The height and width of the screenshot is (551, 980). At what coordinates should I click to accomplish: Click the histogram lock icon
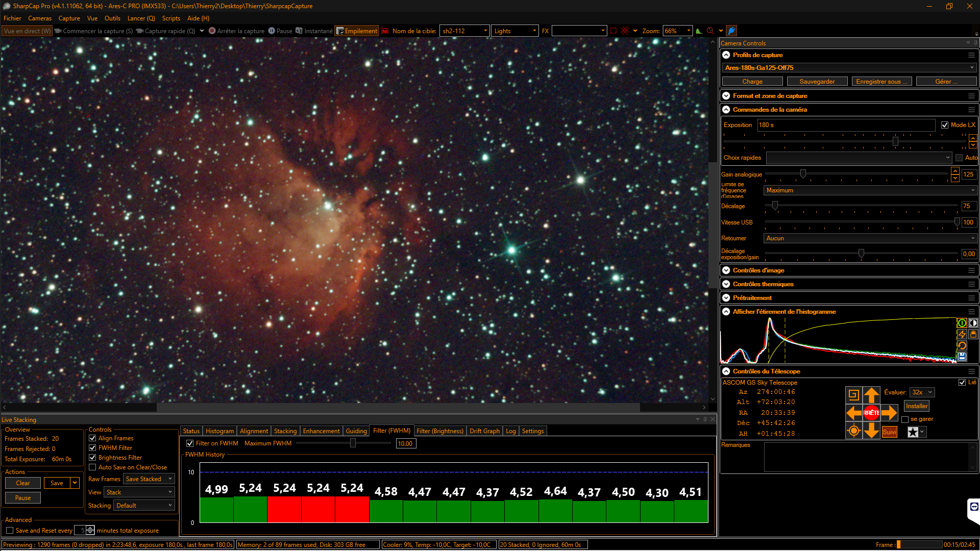[x=973, y=334]
